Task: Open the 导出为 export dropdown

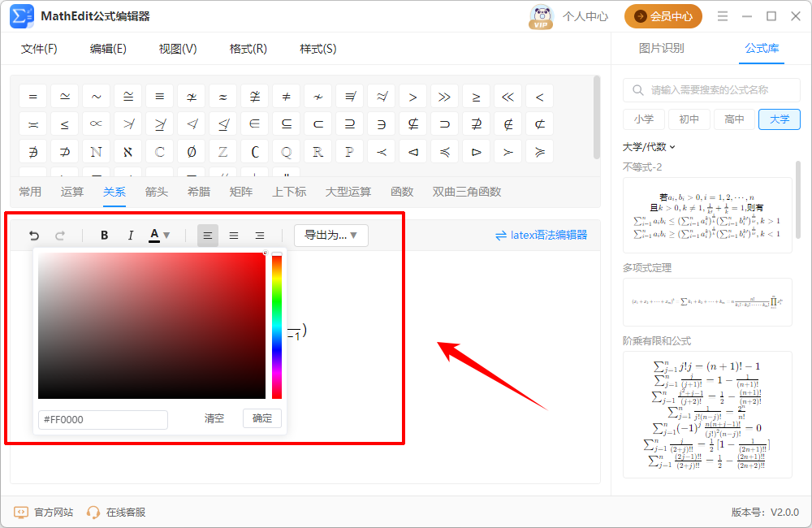Action: (x=331, y=236)
